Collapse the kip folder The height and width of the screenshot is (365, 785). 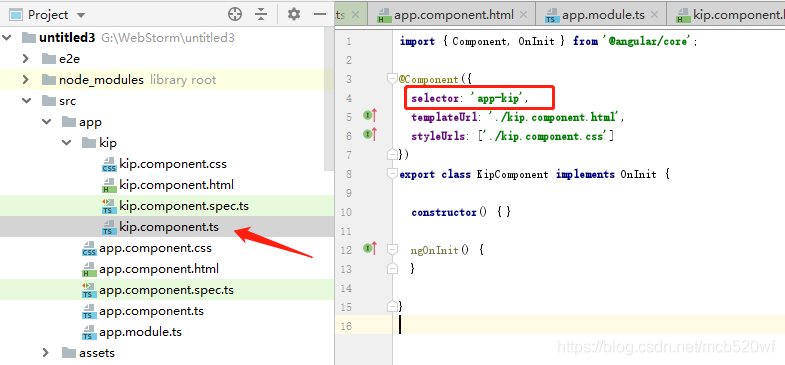click(x=66, y=143)
